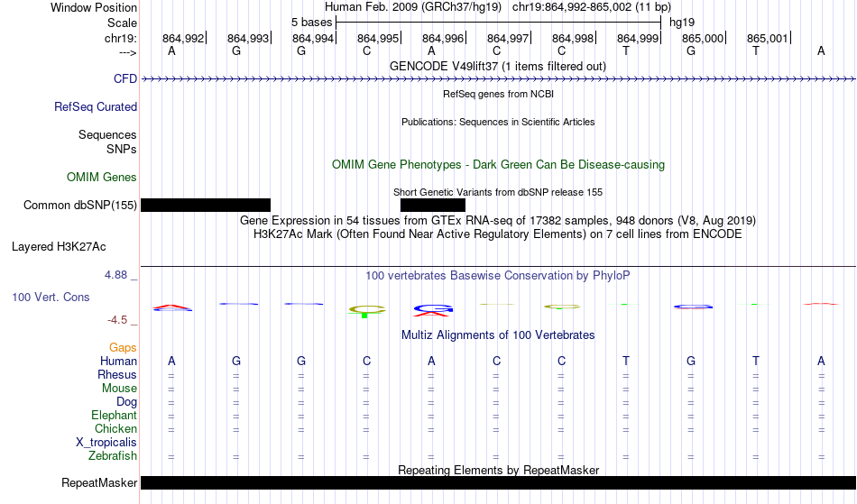Click the 864,998 position label
Screen dimensions: 857x504
[573, 38]
